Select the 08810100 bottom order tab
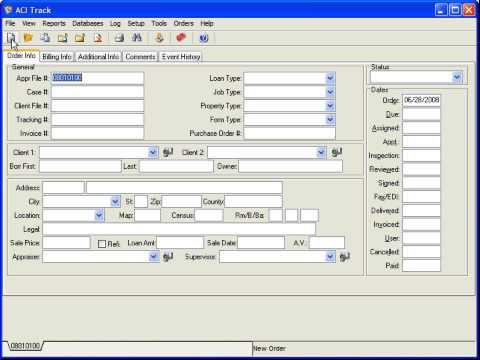 point(25,346)
